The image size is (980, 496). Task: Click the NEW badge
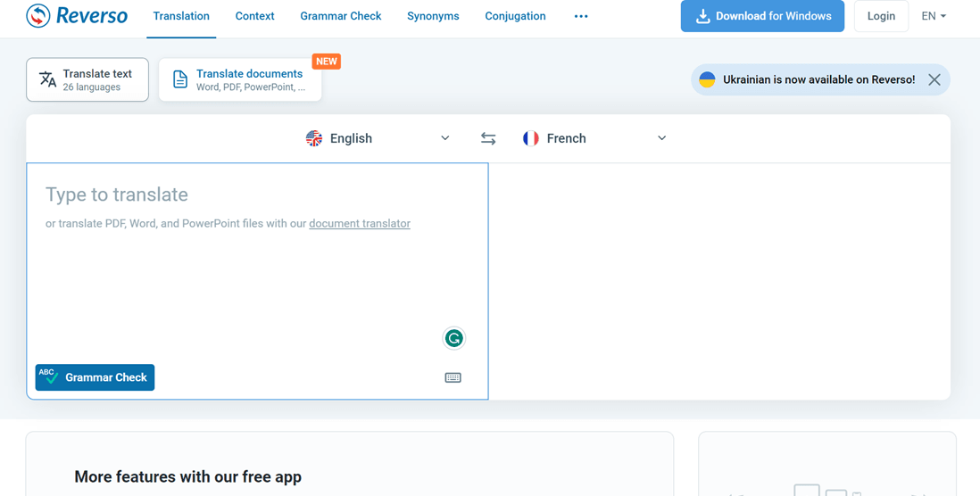[327, 62]
